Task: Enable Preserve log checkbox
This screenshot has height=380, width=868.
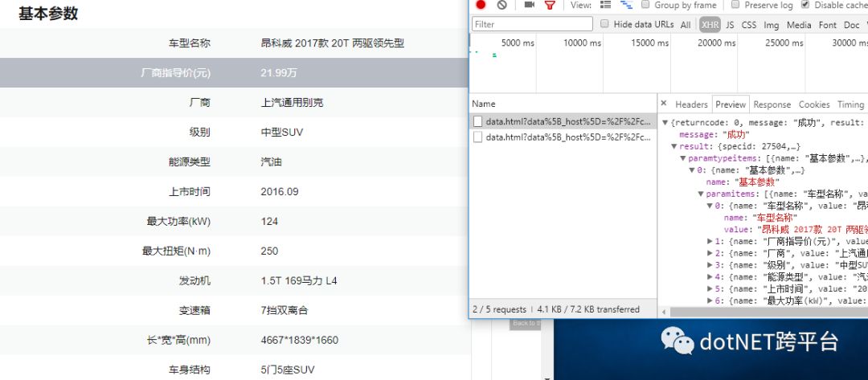Action: 735,5
